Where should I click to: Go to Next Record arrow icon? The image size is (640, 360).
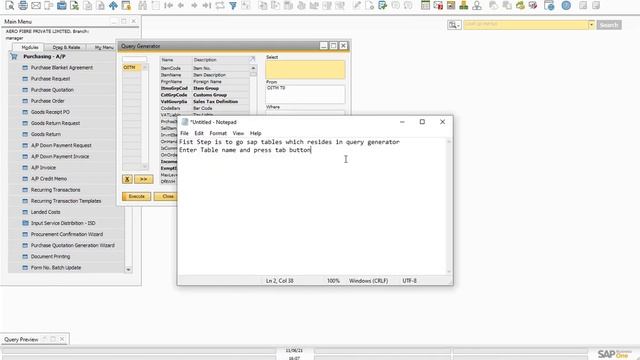click(x=194, y=5)
